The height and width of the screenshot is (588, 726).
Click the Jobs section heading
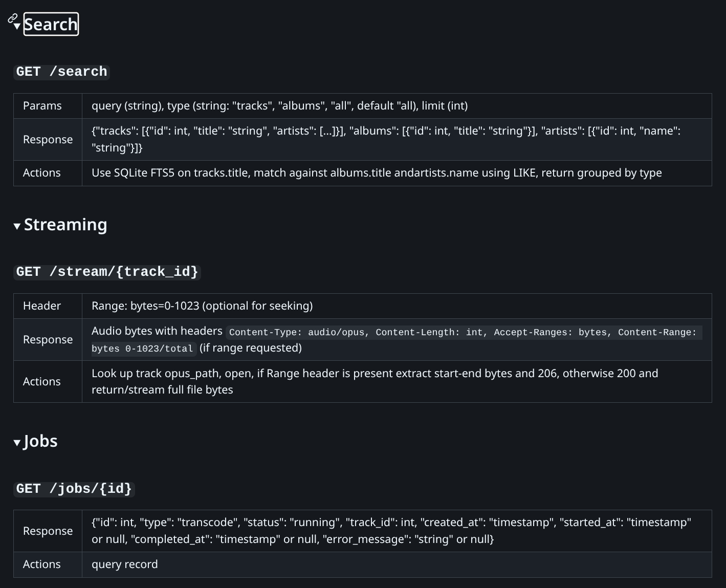(40, 441)
